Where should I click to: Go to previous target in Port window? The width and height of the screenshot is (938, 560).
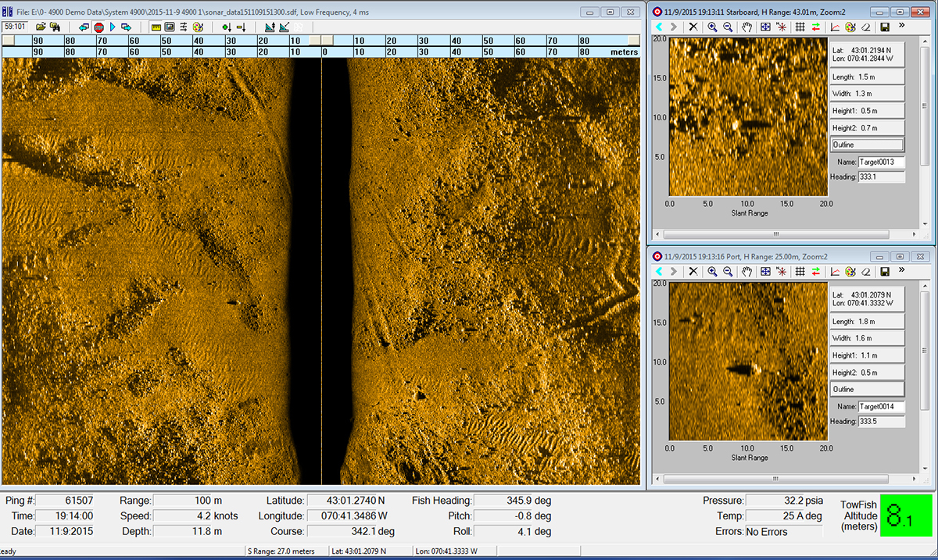coord(659,271)
